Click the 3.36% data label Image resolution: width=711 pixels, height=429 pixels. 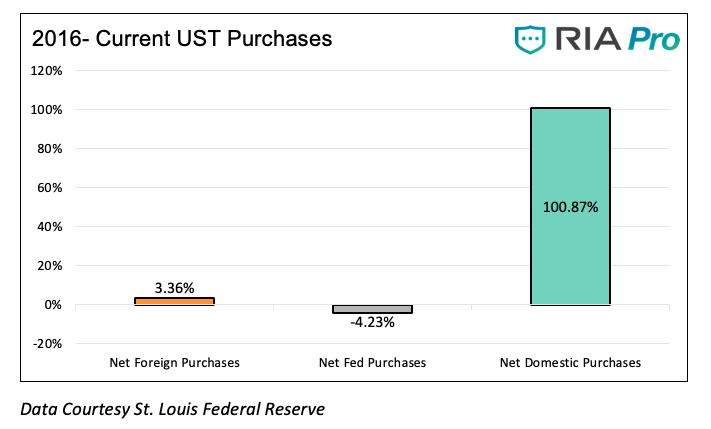[174, 288]
